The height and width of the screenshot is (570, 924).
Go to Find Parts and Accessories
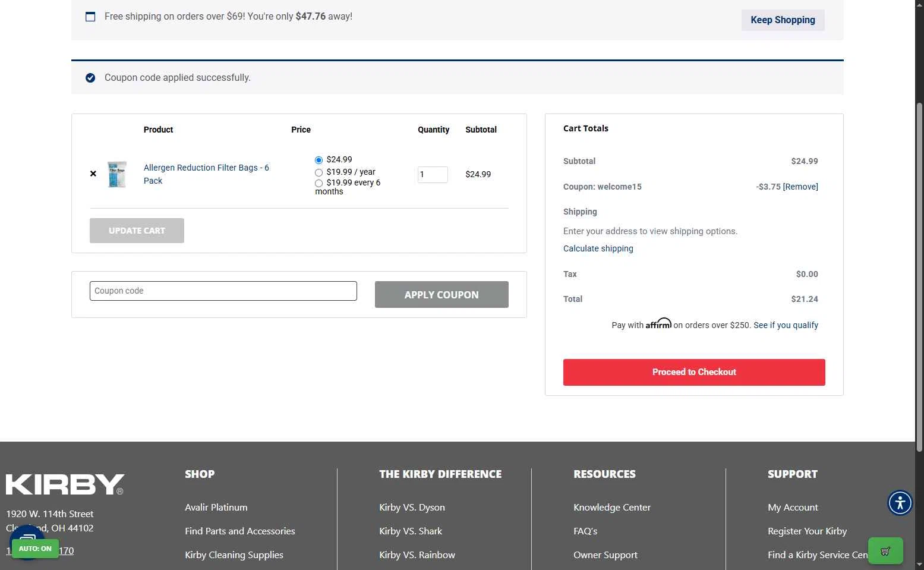[240, 531]
